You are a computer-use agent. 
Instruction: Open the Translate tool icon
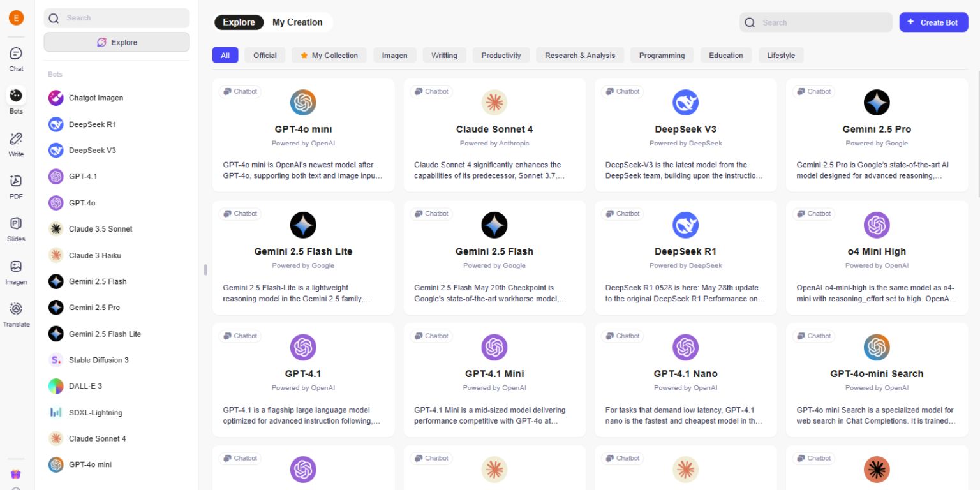tap(16, 309)
